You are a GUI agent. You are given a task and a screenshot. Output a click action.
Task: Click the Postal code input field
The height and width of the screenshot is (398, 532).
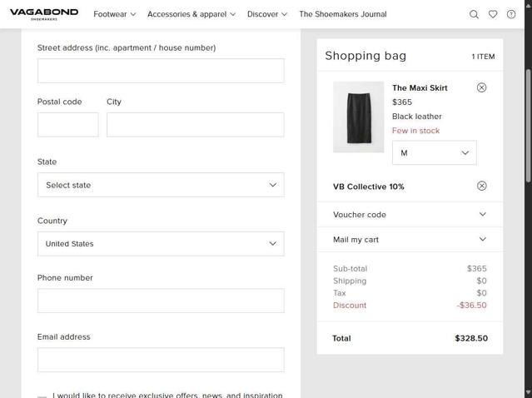click(68, 125)
